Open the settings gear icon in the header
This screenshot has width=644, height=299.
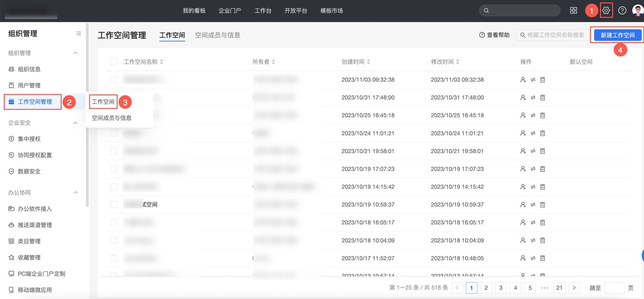[606, 11]
